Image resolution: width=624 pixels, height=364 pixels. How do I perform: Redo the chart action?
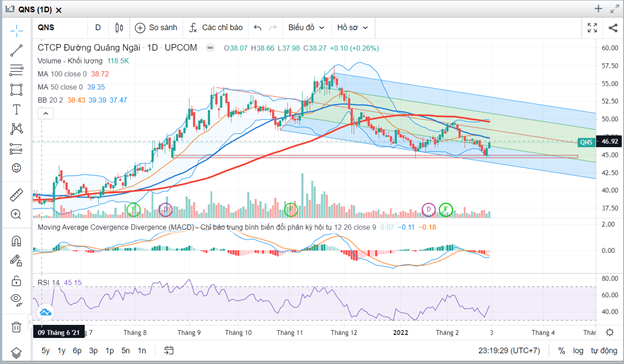coord(273,27)
